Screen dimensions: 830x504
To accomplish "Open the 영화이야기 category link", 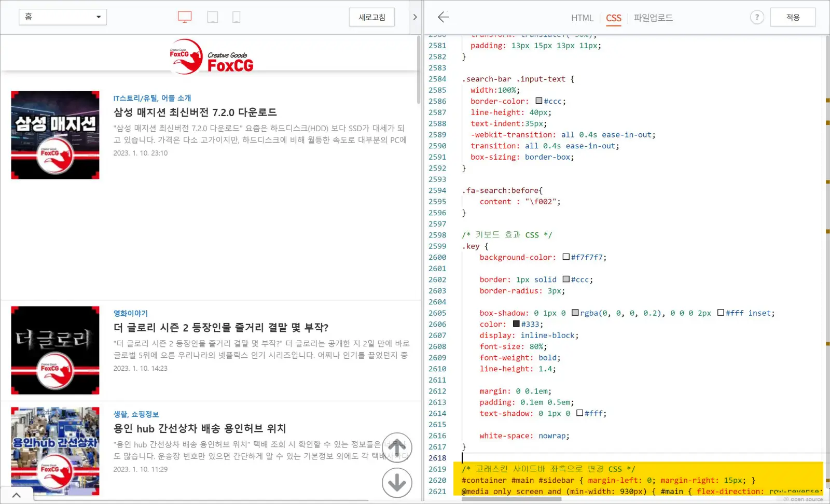I will 130,313.
